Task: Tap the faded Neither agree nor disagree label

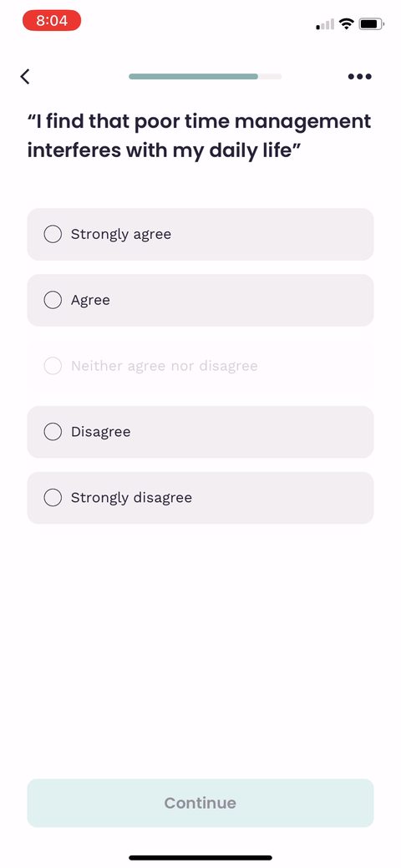Action: (x=165, y=366)
